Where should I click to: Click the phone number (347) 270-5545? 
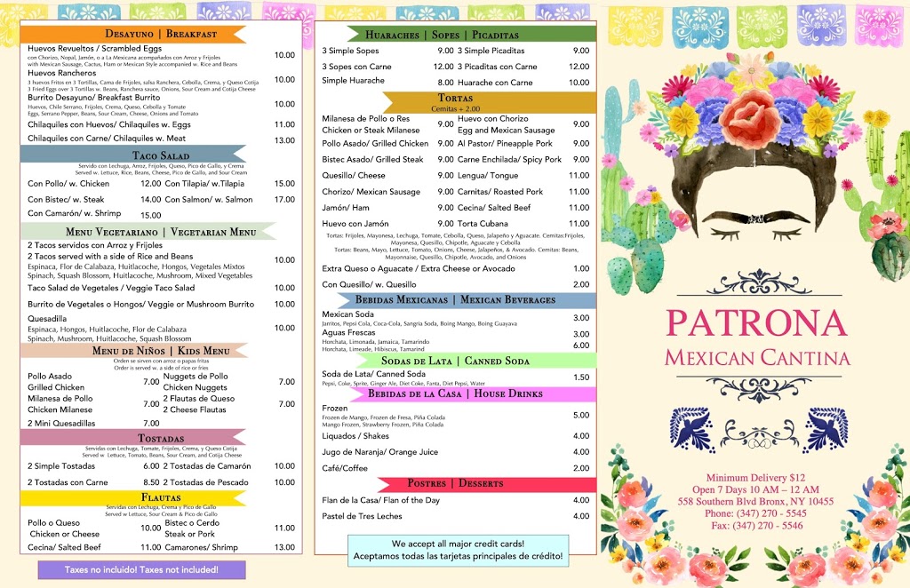[x=755, y=513]
